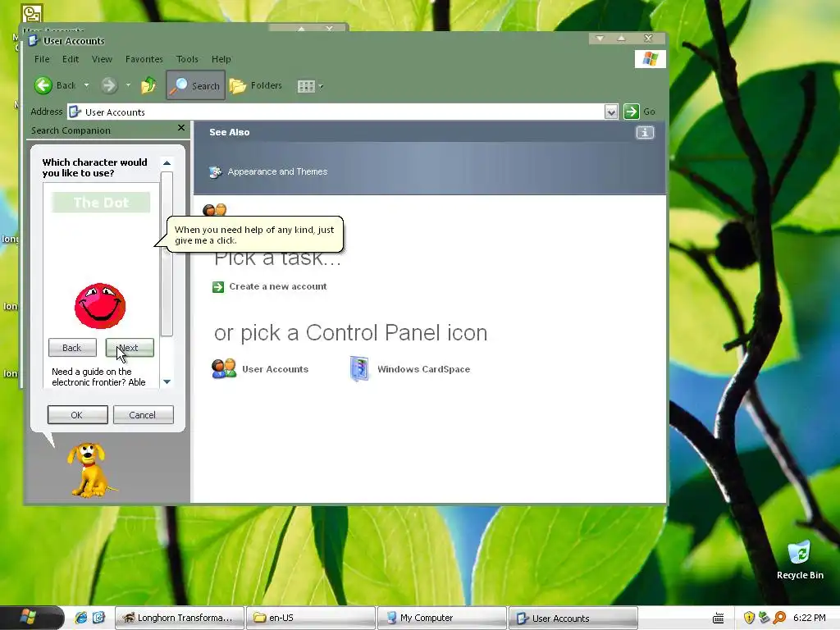Open the Appearance and Themes link
Viewport: 840px width, 630px height.
click(x=277, y=171)
